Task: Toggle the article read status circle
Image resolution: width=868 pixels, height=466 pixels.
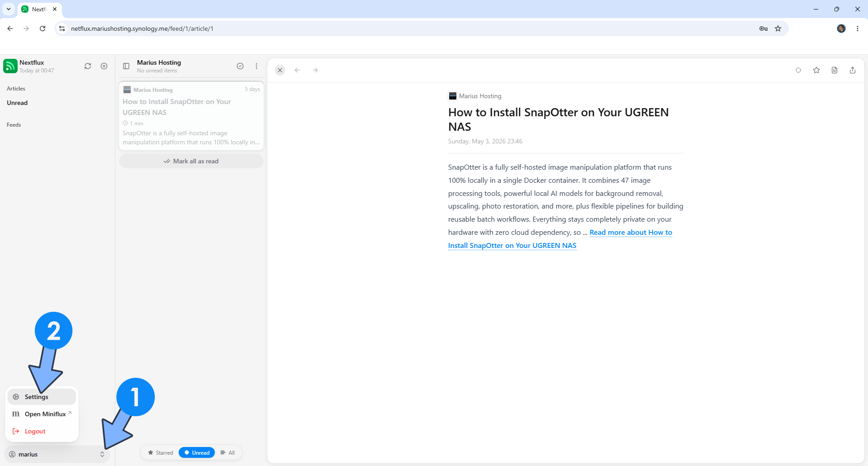Action: [x=798, y=70]
